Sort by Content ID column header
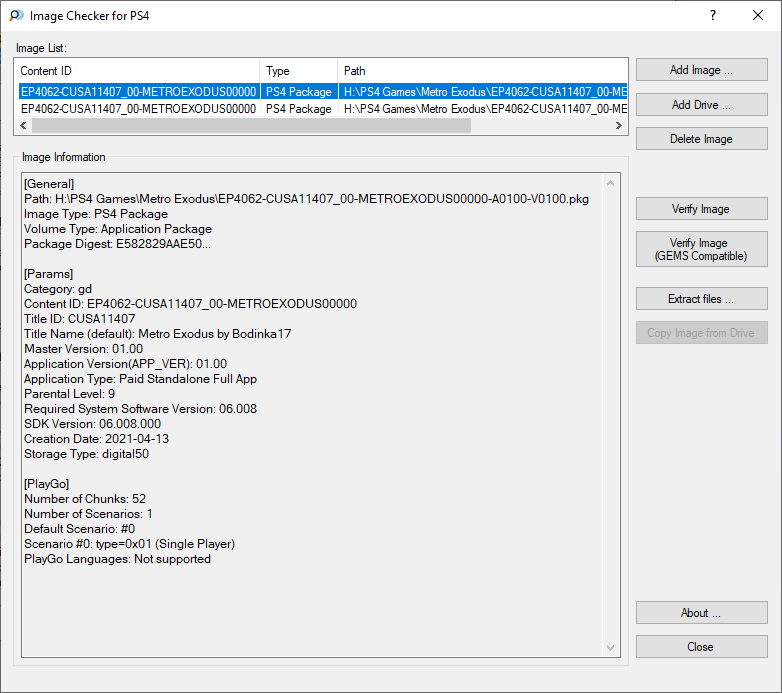782x693 pixels. pyautogui.click(x=137, y=71)
